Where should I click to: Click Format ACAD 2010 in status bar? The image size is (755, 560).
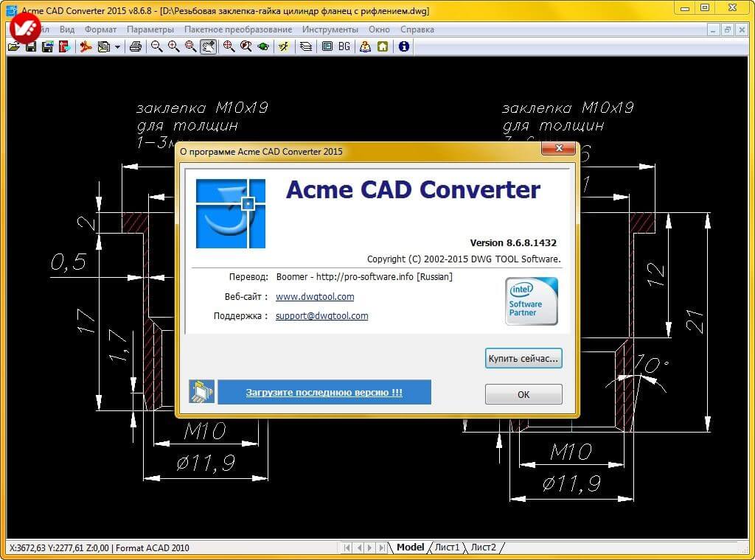coord(153,548)
